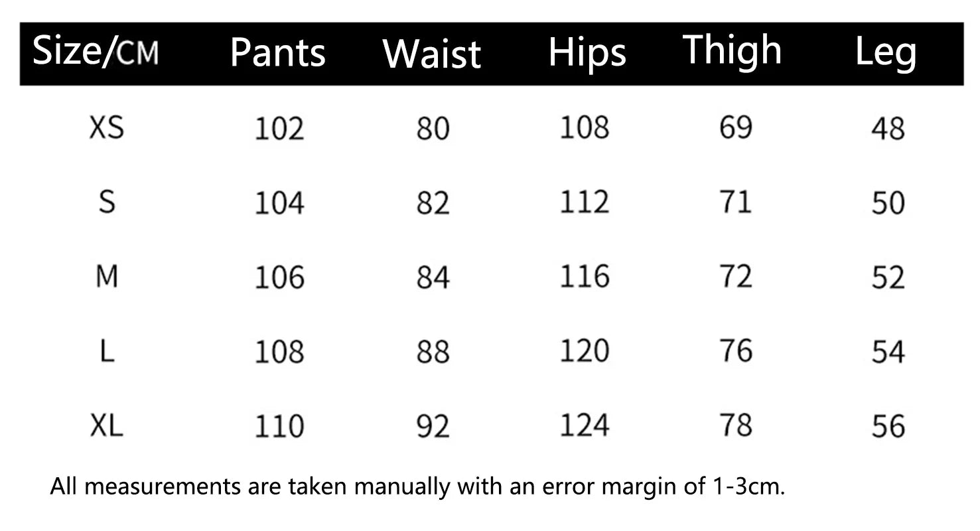Click the XS size row label

tap(107, 127)
